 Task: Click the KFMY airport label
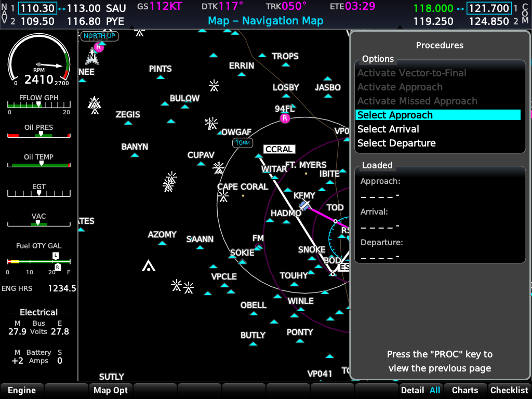point(304,195)
